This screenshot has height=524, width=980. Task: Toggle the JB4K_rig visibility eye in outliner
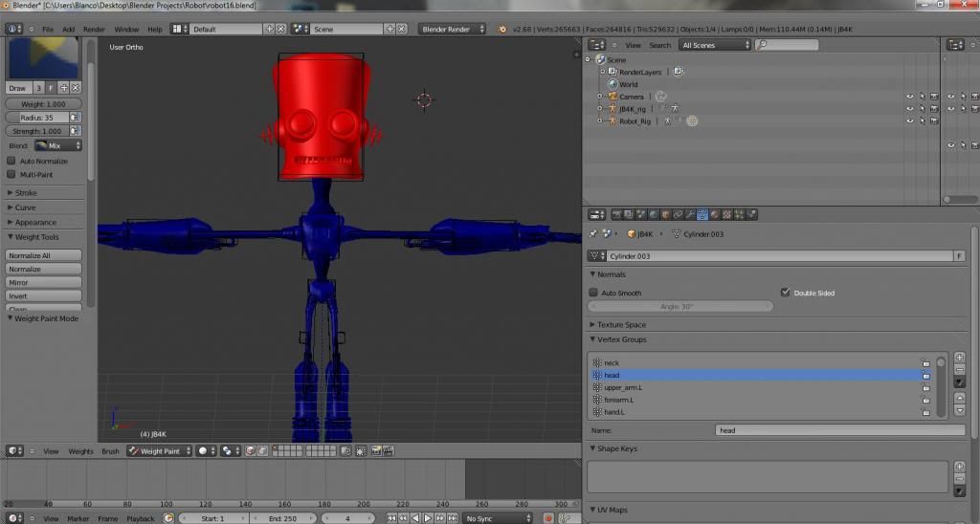click(x=910, y=109)
